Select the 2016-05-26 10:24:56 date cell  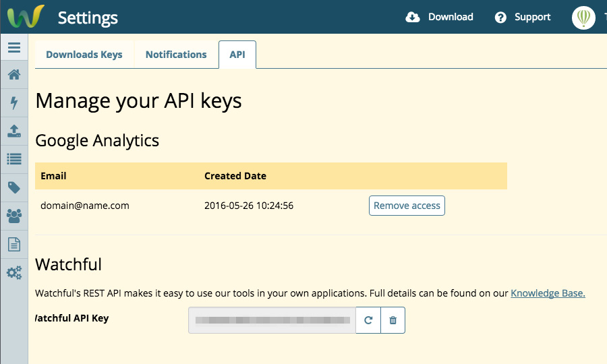249,206
